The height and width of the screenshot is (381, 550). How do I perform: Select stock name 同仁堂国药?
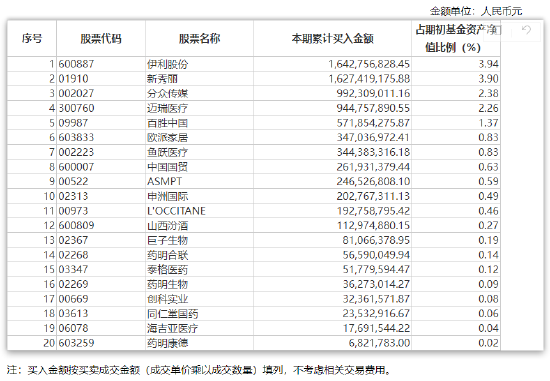[x=173, y=314]
